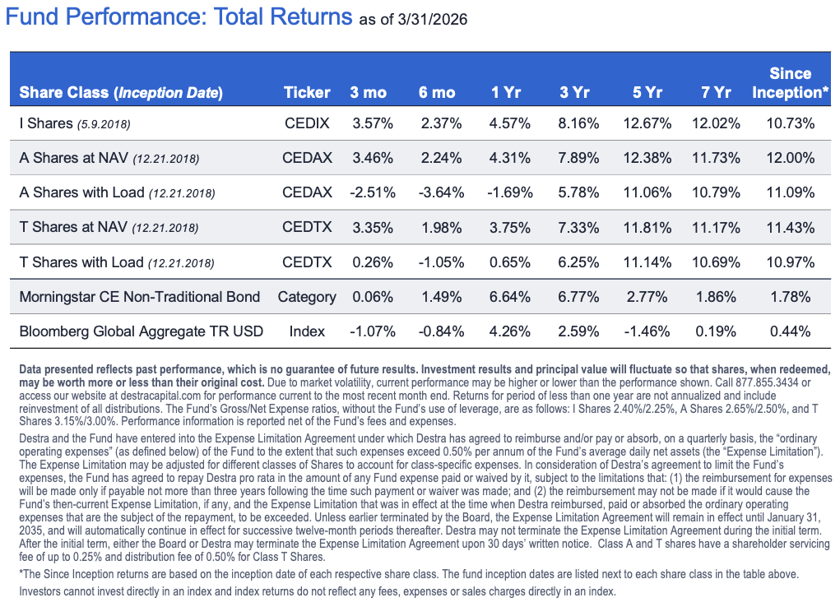This screenshot has width=840, height=616.
Task: Click the Since Inception column header
Action: tap(790, 83)
